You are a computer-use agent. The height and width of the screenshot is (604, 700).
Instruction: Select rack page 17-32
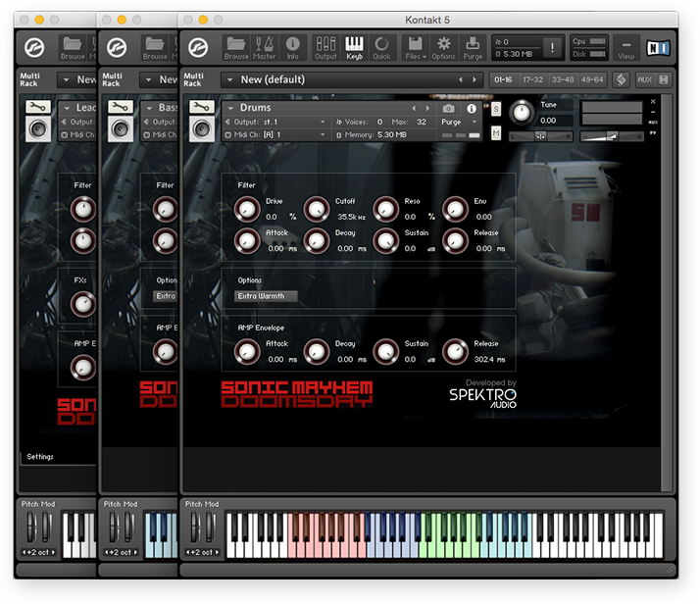533,79
